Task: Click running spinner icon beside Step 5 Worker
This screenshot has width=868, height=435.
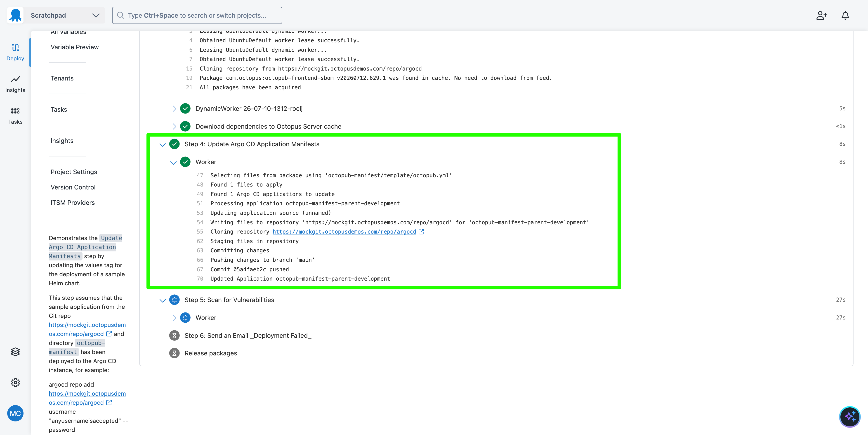Action: coord(185,318)
